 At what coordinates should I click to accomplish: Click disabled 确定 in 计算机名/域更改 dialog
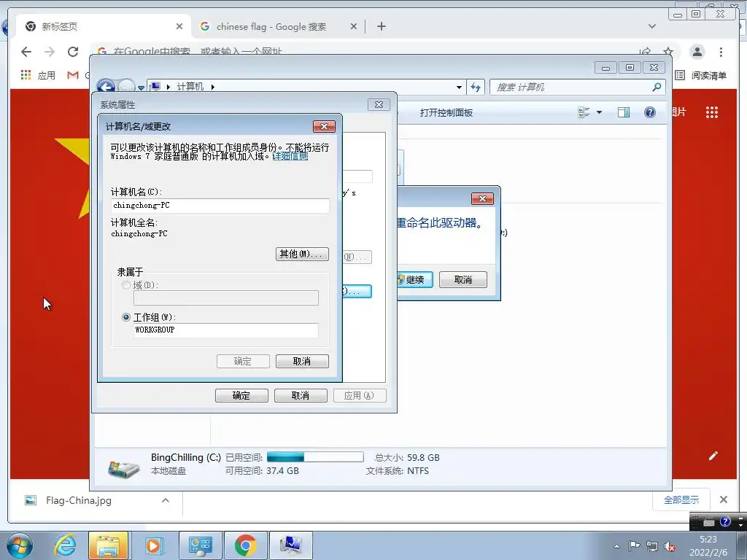243,362
